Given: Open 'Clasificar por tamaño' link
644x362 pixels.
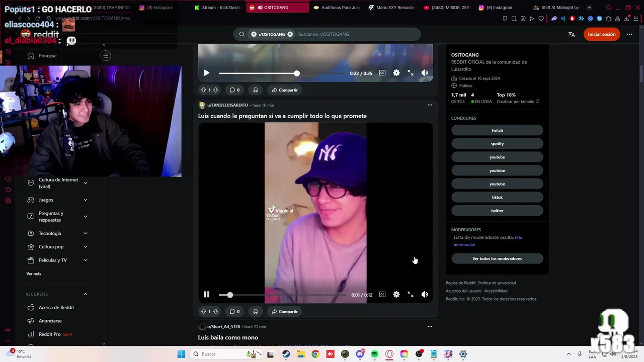Looking at the screenshot, I should click(518, 102).
